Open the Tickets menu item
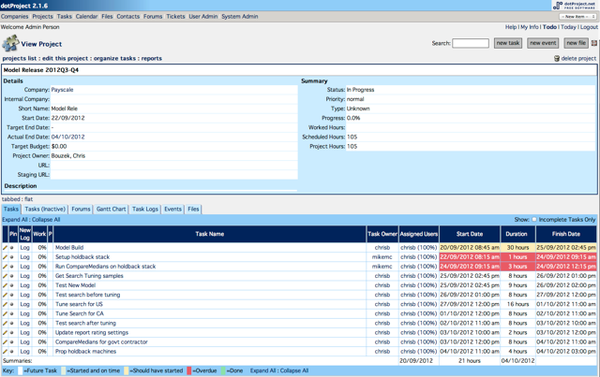Viewport: 600px width, 377px height. pos(176,16)
